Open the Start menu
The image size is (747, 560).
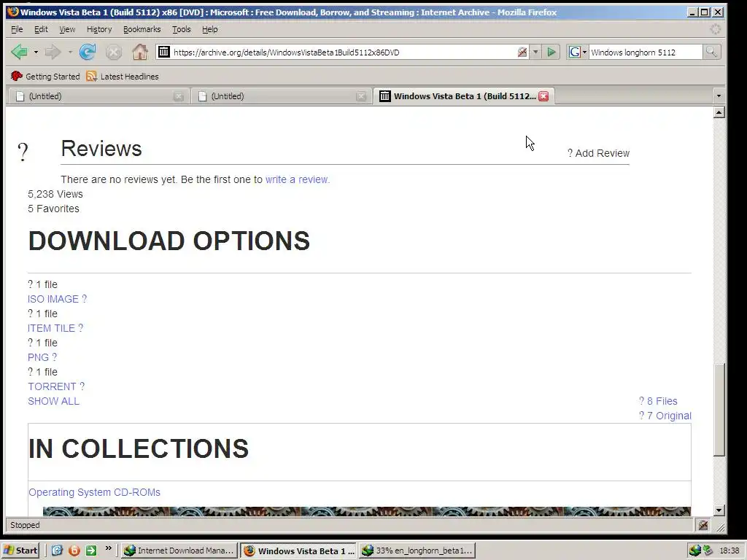tap(20, 551)
